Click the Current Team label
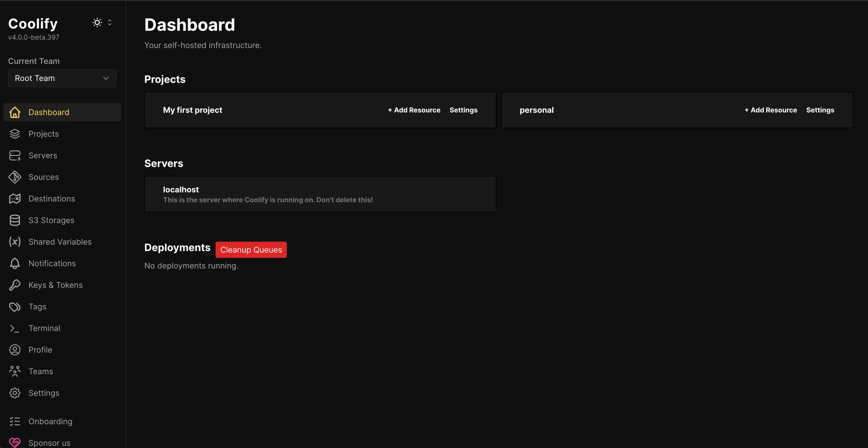Viewport: 868px width, 448px height. [x=34, y=61]
